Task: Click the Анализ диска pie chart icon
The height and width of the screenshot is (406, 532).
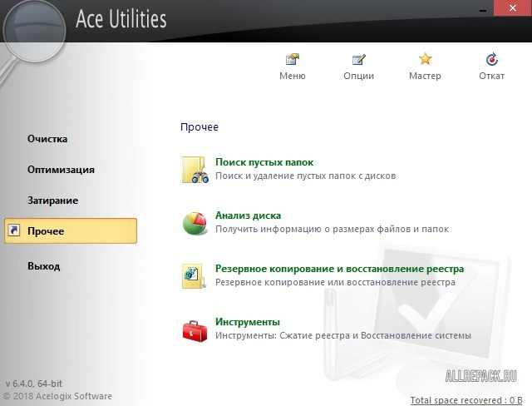Action: [195, 223]
